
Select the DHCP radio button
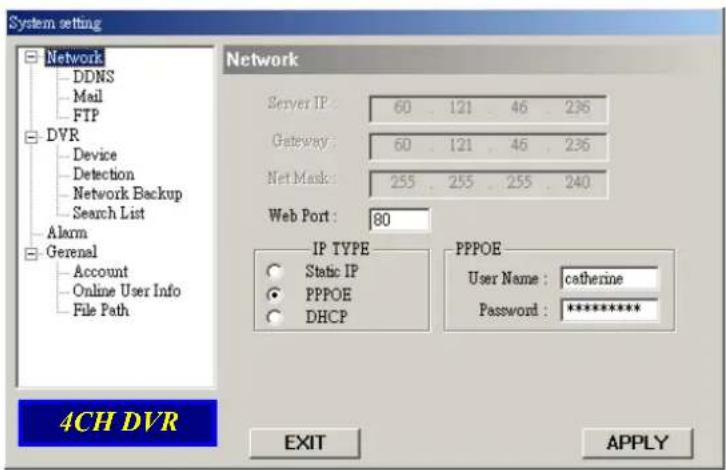[x=275, y=317]
